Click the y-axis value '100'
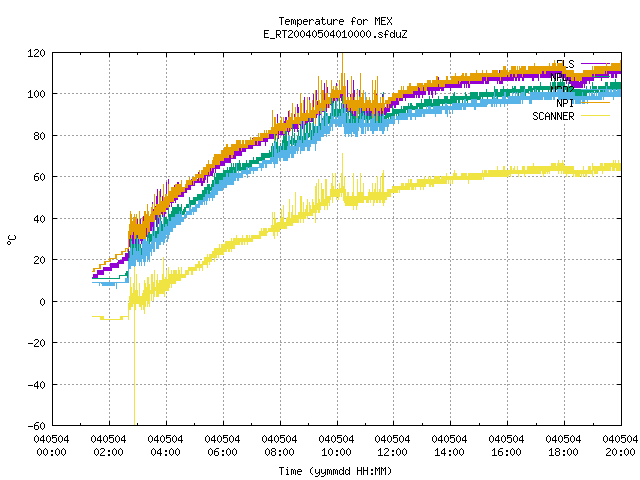 tap(36, 94)
